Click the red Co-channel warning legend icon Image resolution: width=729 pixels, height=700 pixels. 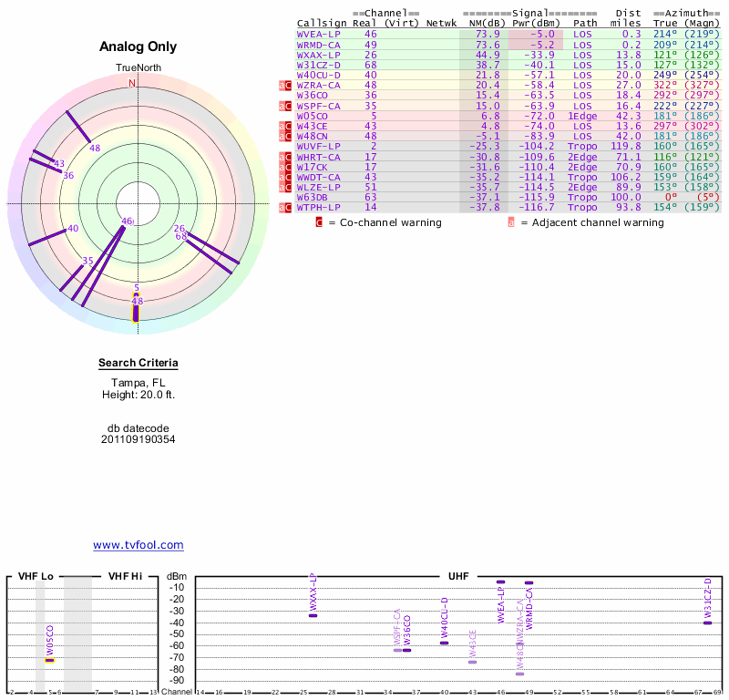click(319, 221)
